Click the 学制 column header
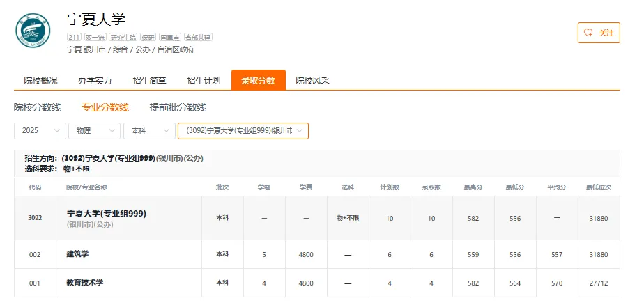Screen dimensions: 644x305 [264, 187]
